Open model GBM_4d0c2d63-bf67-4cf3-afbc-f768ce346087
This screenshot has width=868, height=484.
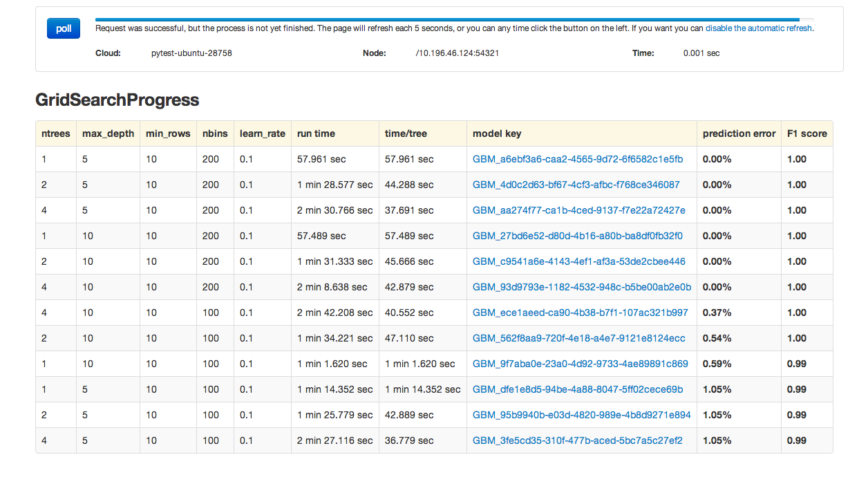point(576,185)
